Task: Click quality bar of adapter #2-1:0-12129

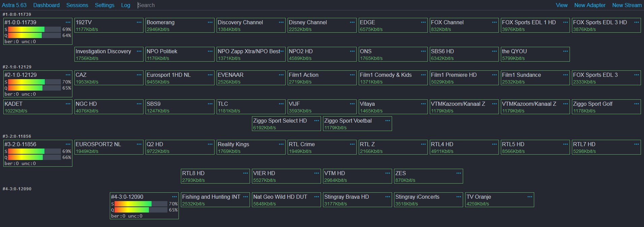Action: coord(34,88)
